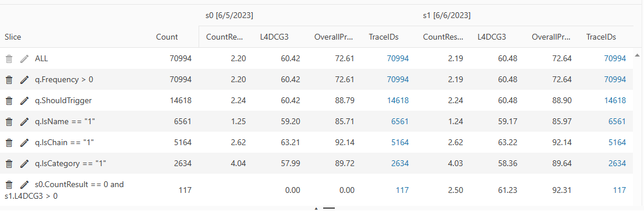Sort by the Count column header

[167, 37]
